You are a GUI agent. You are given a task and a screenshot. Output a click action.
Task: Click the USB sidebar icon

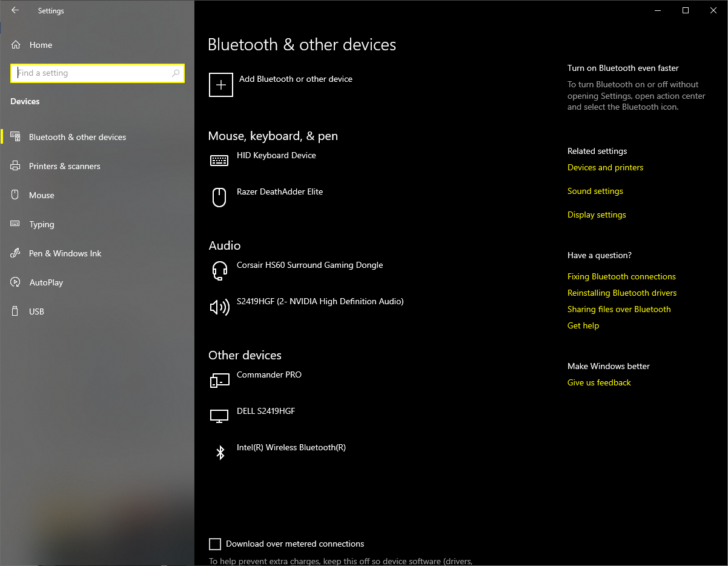[x=15, y=311]
